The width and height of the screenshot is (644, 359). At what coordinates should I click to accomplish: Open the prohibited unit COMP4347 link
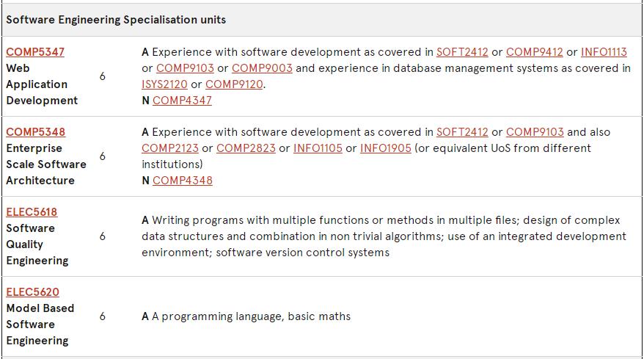pyautogui.click(x=182, y=101)
